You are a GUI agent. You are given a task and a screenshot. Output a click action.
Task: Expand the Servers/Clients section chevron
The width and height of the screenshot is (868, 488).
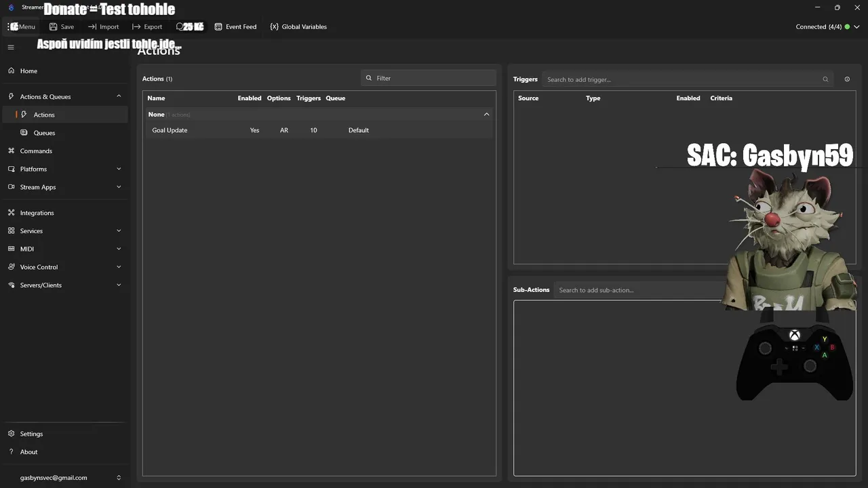tap(119, 285)
